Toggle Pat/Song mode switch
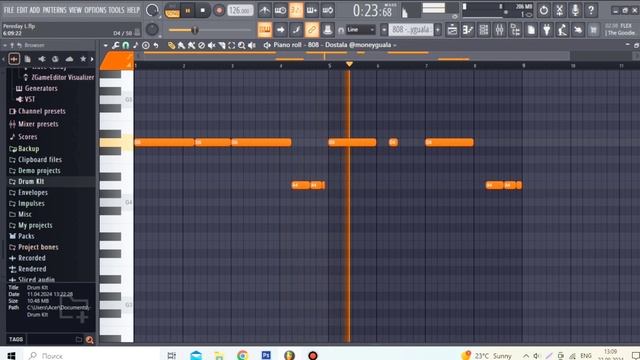 pos(172,11)
